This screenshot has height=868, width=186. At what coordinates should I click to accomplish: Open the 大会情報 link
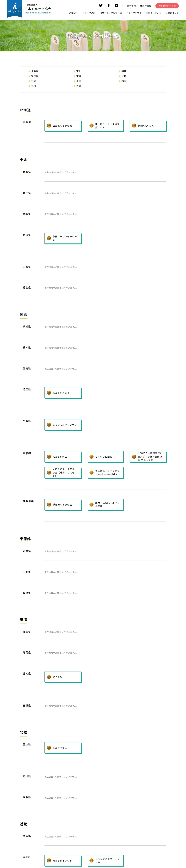click(x=131, y=6)
